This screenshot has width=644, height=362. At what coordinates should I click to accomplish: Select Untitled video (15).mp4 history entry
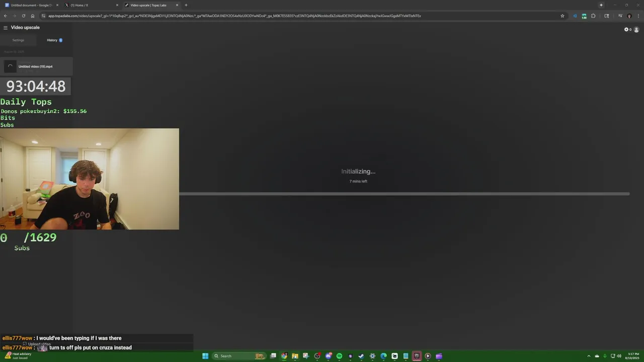[x=36, y=66]
